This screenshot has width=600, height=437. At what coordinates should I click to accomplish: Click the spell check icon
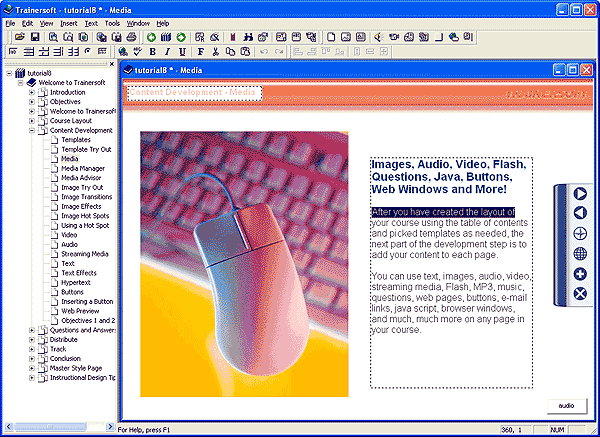click(137, 52)
